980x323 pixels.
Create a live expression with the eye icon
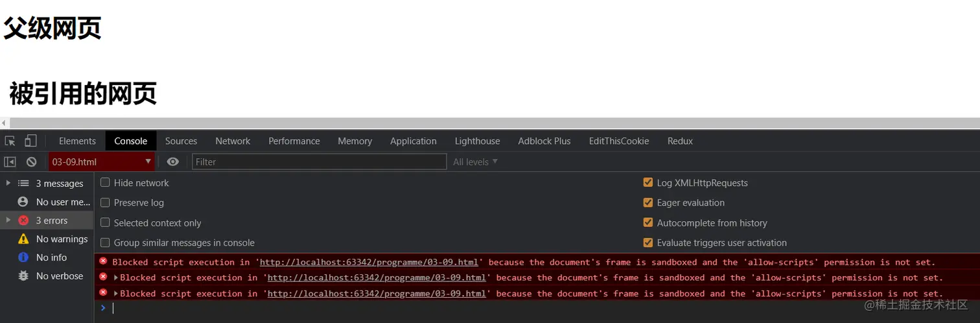click(x=172, y=161)
